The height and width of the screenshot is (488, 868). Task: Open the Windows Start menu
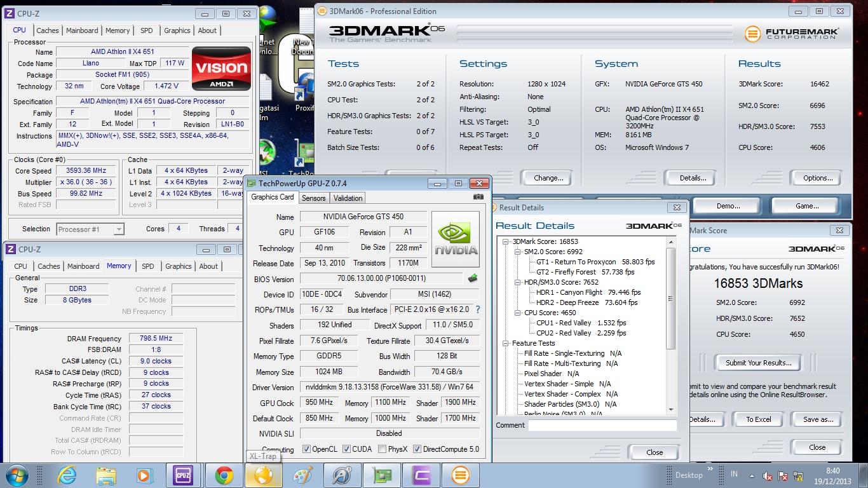(x=16, y=475)
